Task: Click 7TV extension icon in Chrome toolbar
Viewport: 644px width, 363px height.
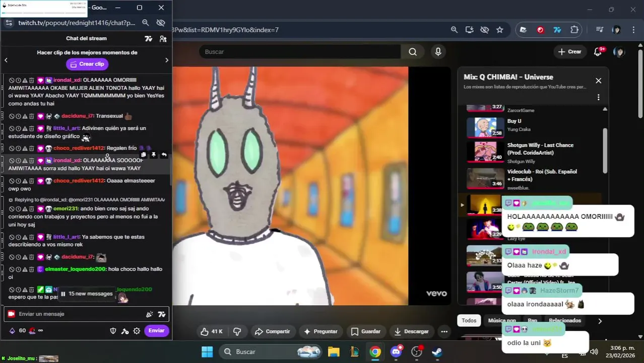Action: tap(557, 30)
